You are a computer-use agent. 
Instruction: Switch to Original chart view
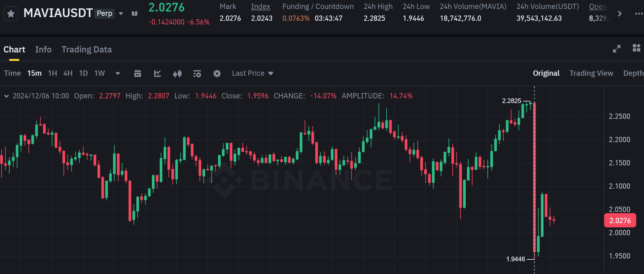click(546, 73)
